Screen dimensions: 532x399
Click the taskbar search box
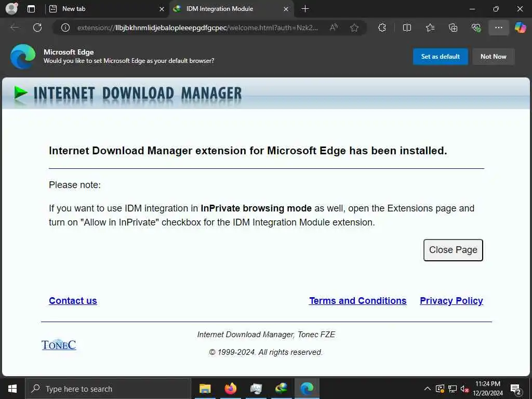108,389
